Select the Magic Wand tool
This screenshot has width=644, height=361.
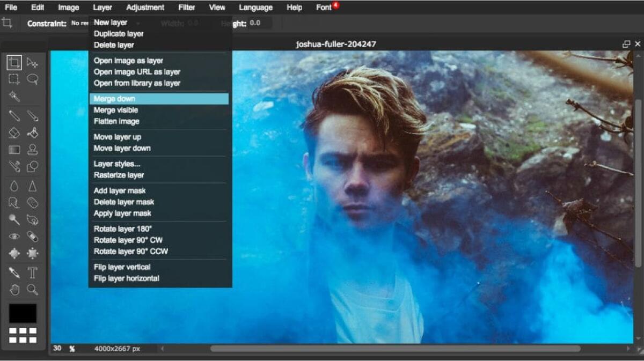point(15,97)
